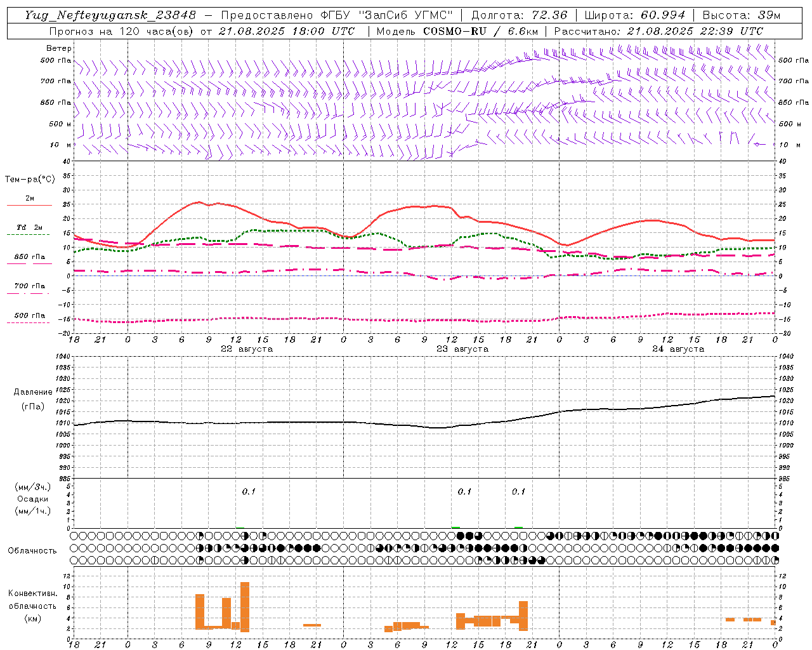Click 'Рассчитано: 21.08.2025 22:39 UTC' header text
Image resolution: width=812 pixels, height=650 pixels.
click(658, 31)
